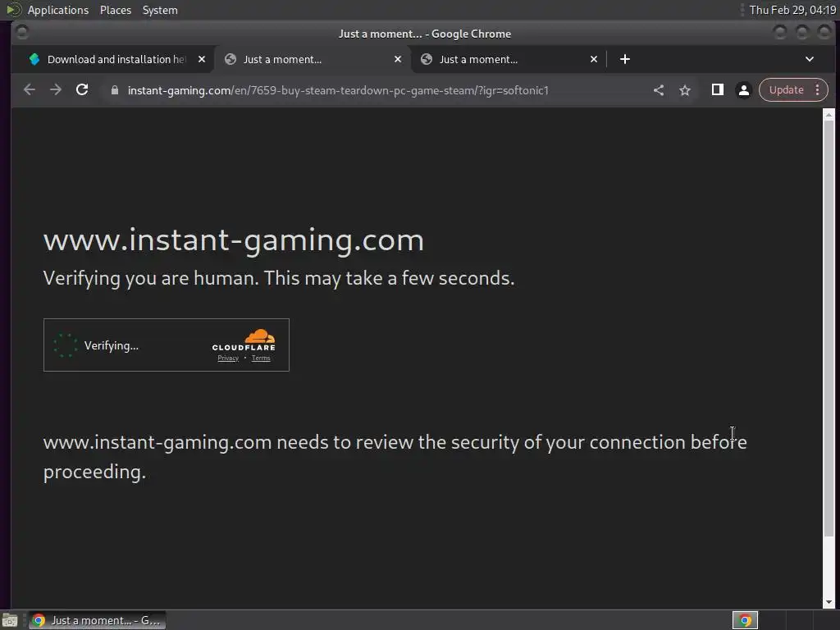Close the third Just a moment tab
The height and width of the screenshot is (630, 840).
pyautogui.click(x=594, y=59)
